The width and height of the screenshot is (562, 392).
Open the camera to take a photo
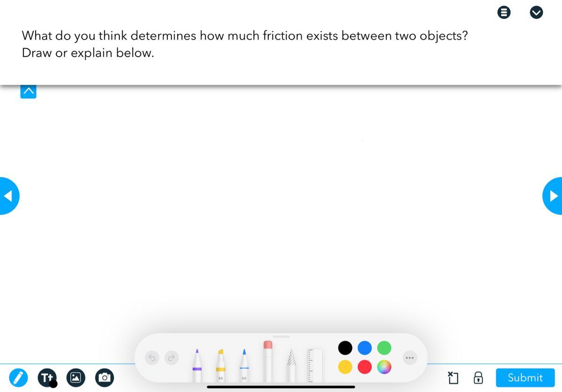[x=104, y=377]
